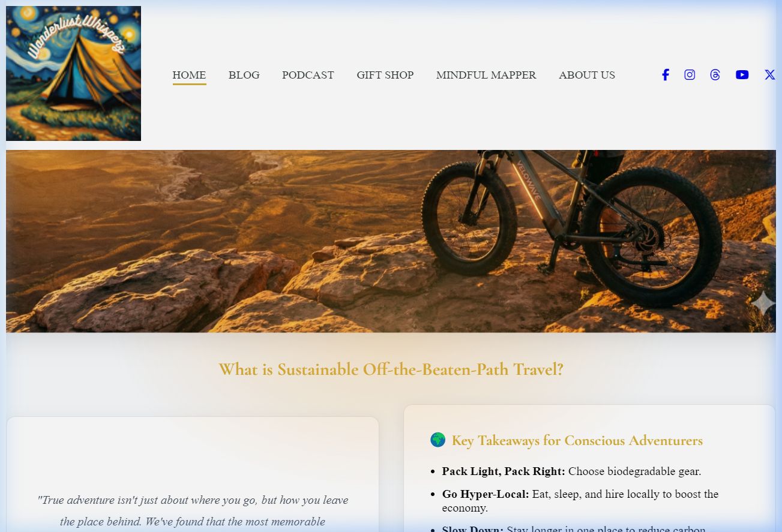Viewport: 782px width, 532px height.
Task: Navigate to the PODCAST page
Action: click(x=308, y=75)
